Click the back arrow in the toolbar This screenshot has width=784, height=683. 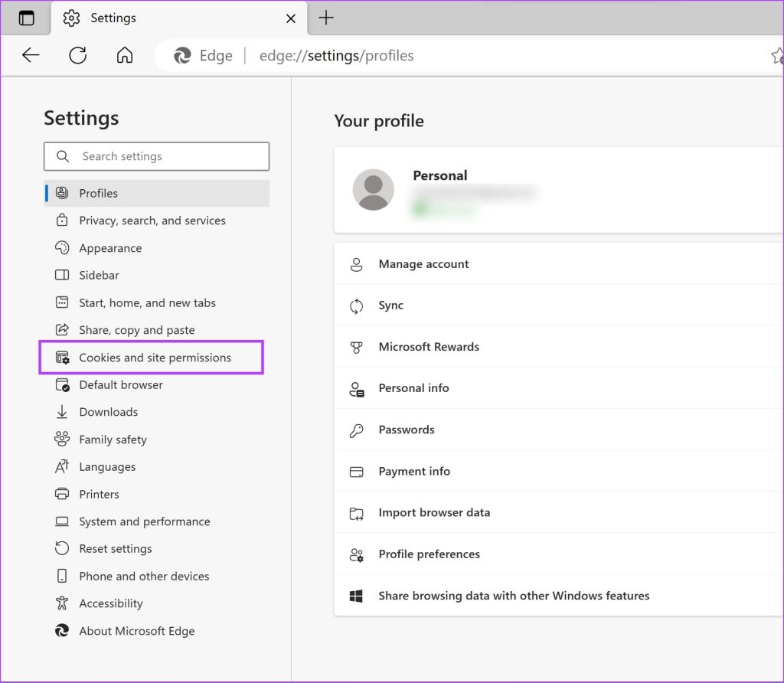pos(30,55)
